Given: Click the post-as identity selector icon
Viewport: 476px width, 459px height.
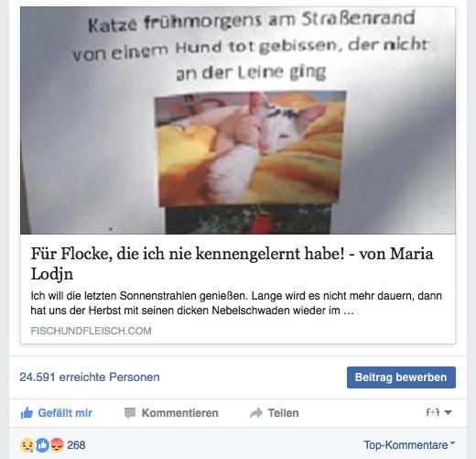Looking at the screenshot, I should point(433,412).
